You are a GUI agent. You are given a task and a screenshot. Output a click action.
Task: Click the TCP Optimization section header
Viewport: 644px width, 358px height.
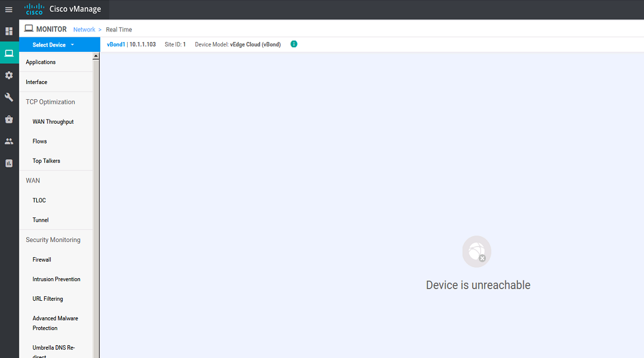click(51, 102)
